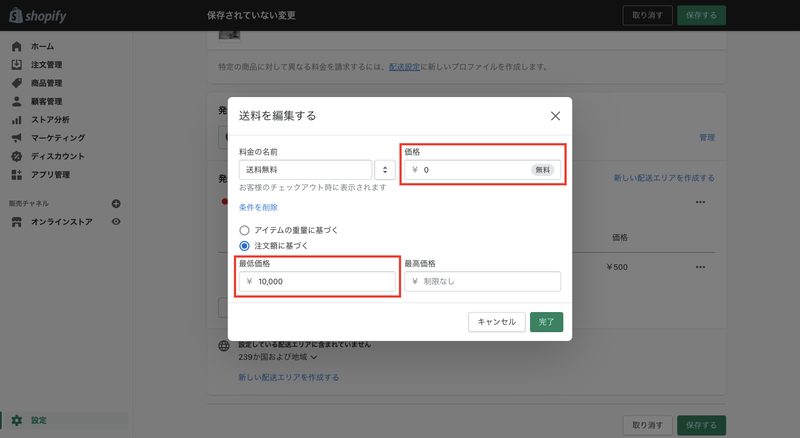Image resolution: width=800 pixels, height=438 pixels.
Task: Expand 239か国および地域 list
Action: pos(278,357)
